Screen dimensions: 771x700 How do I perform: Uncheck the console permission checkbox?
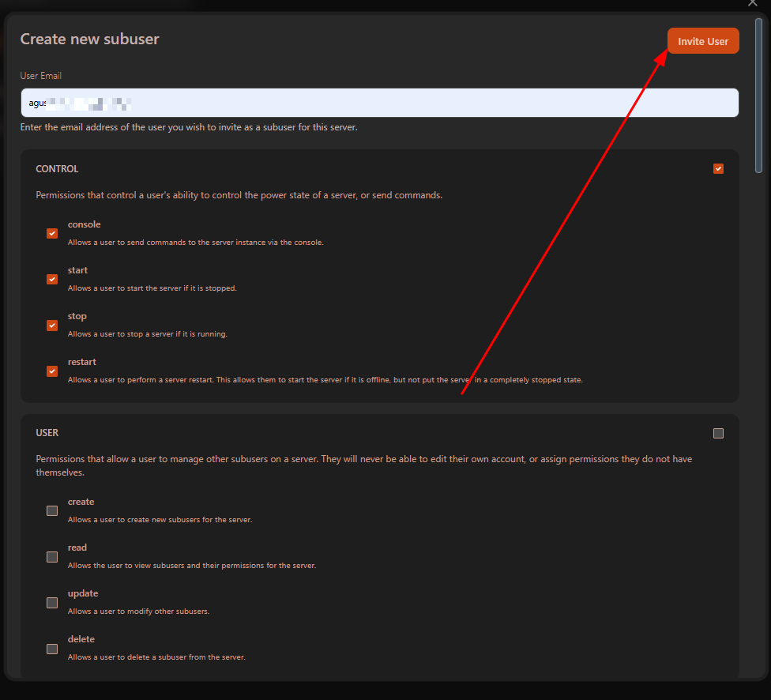click(x=52, y=233)
